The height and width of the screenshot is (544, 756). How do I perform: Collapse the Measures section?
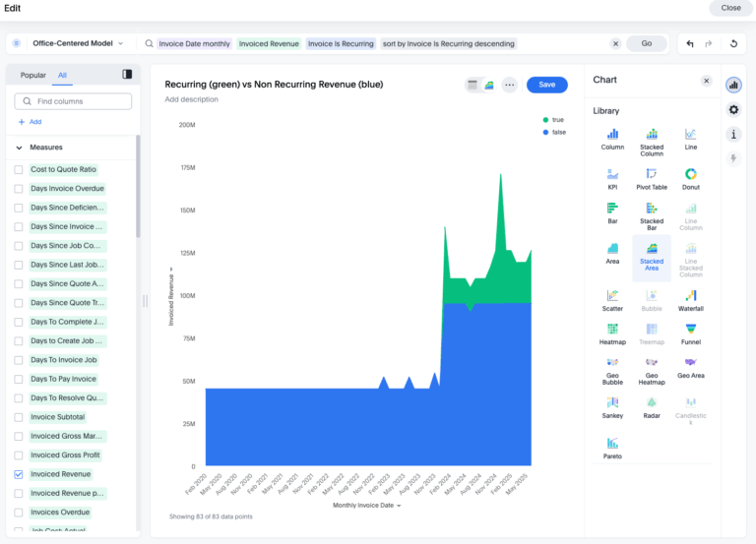coord(19,148)
